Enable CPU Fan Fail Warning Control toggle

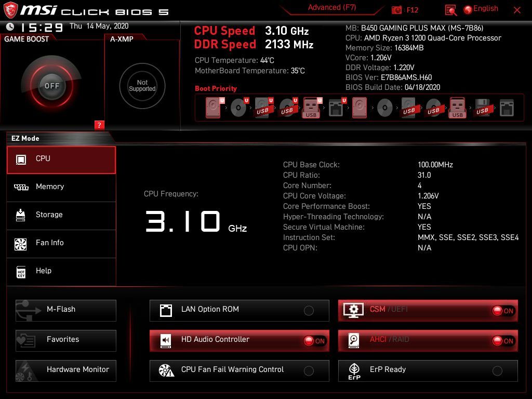tap(309, 371)
